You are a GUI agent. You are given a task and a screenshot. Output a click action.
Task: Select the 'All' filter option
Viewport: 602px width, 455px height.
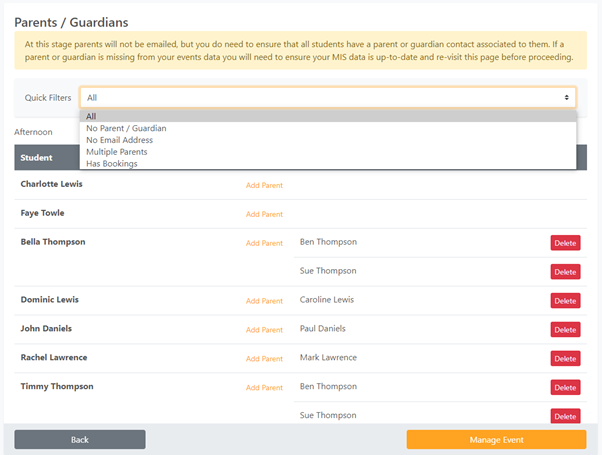pos(328,116)
